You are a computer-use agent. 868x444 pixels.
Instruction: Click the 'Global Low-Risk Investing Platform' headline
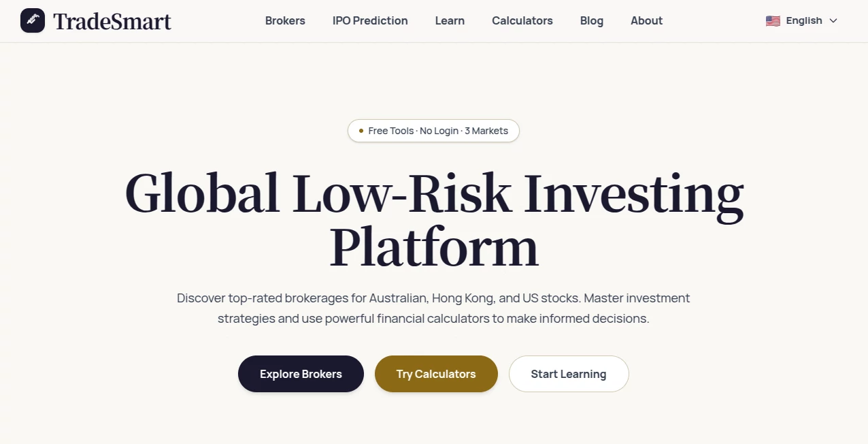point(433,218)
